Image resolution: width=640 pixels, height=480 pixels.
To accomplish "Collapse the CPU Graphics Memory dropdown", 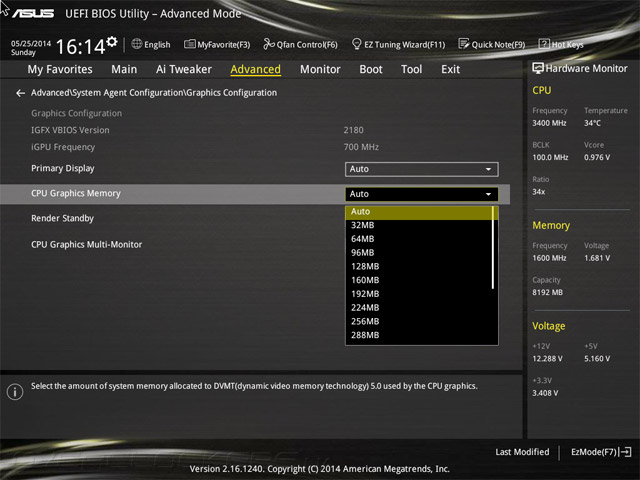I will [422, 194].
